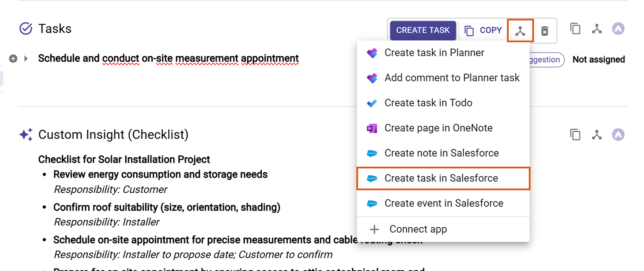
Task: Click the CREATE TASK button
Action: pyautogui.click(x=423, y=30)
